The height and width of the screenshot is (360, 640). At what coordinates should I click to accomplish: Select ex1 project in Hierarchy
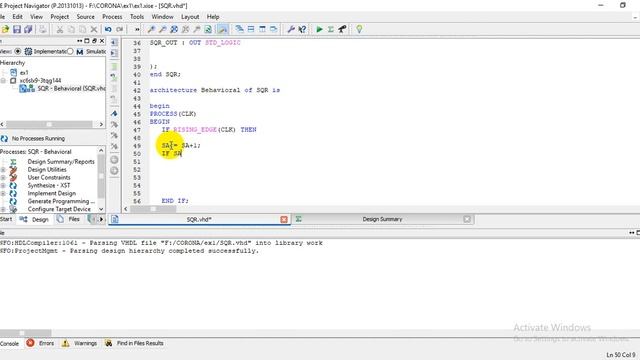coord(24,73)
